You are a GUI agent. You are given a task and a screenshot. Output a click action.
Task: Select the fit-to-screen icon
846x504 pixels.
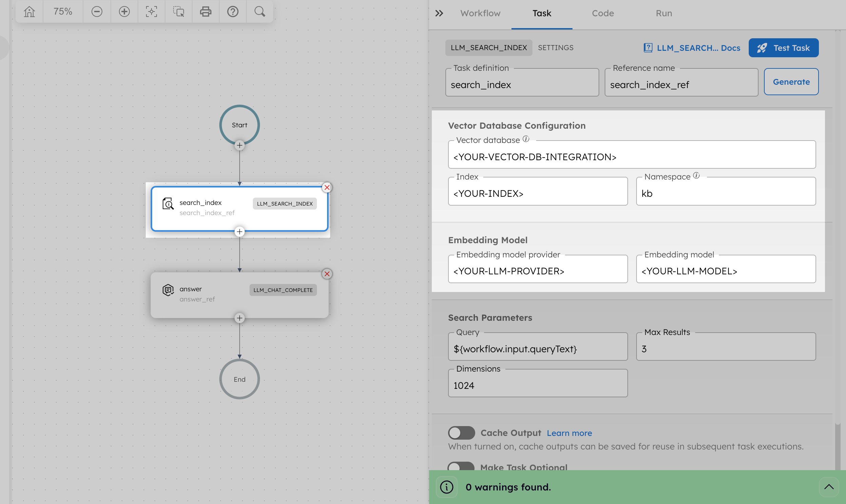click(x=151, y=11)
